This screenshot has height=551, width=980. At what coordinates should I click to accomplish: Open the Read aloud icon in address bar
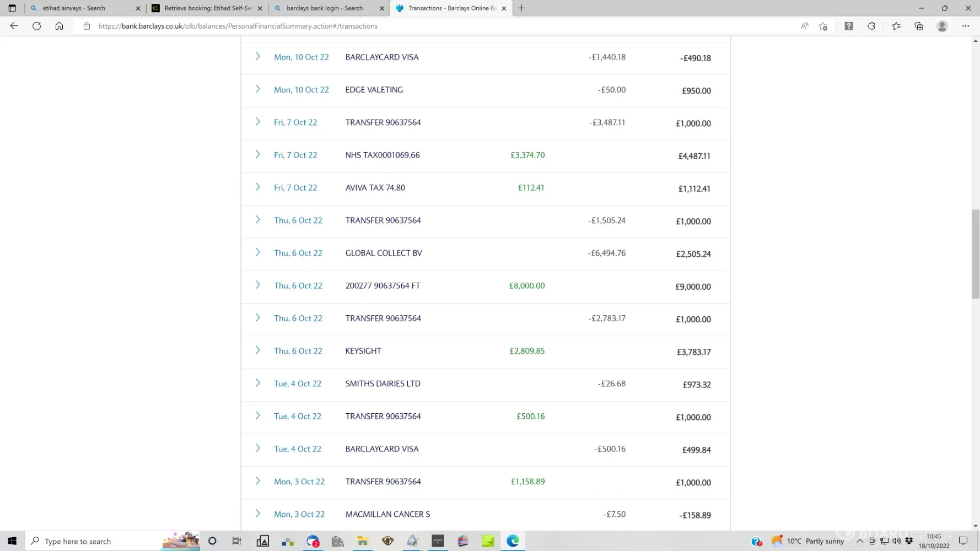pos(804,26)
